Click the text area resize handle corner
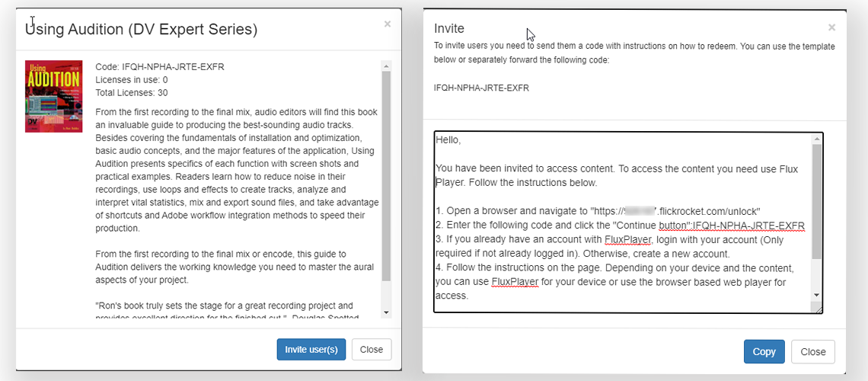This screenshot has width=868, height=381. [x=819, y=309]
